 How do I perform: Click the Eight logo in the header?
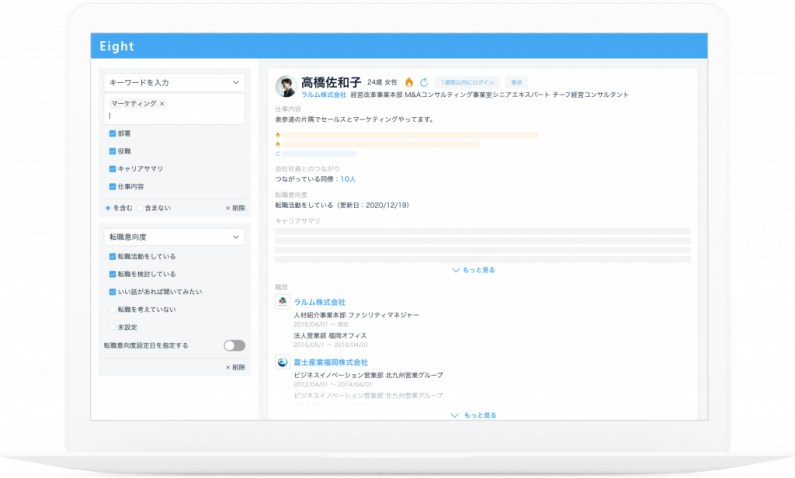[x=116, y=46]
